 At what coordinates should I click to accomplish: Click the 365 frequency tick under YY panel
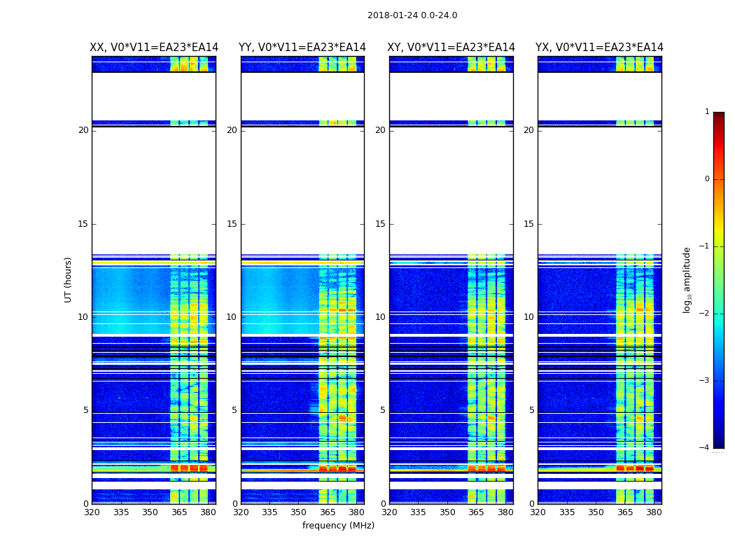pos(328,512)
